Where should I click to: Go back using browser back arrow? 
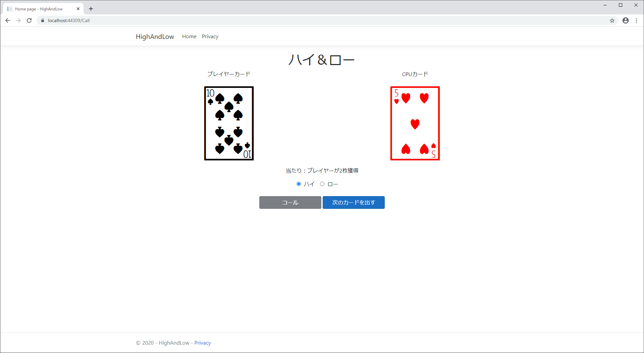pyautogui.click(x=8, y=20)
